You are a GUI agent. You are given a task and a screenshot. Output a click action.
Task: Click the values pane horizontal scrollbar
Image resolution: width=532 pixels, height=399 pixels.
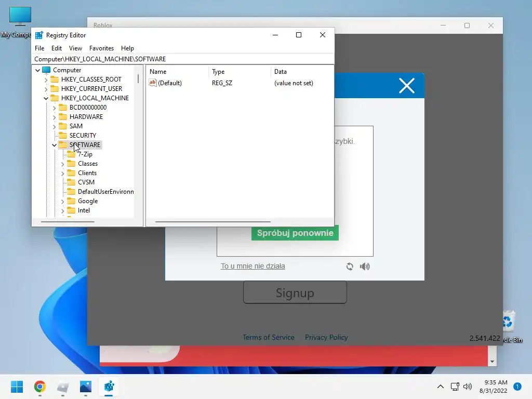pyautogui.click(x=212, y=222)
